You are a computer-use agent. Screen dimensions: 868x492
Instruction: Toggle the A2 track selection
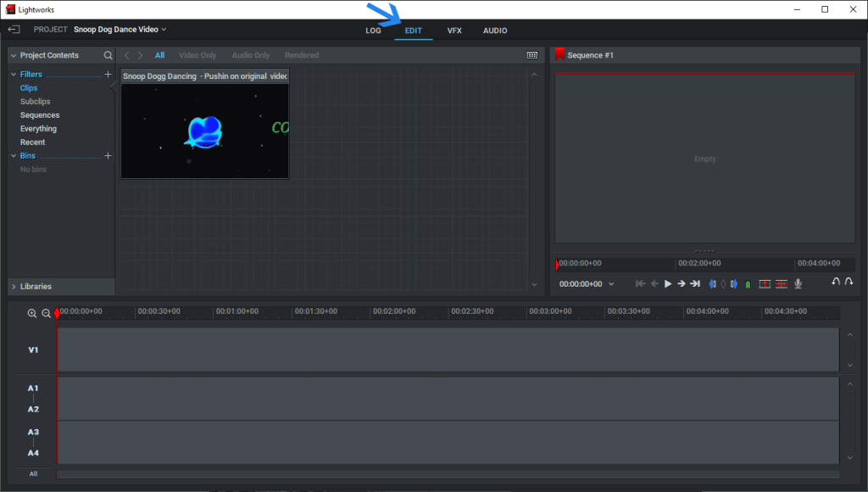coord(33,410)
